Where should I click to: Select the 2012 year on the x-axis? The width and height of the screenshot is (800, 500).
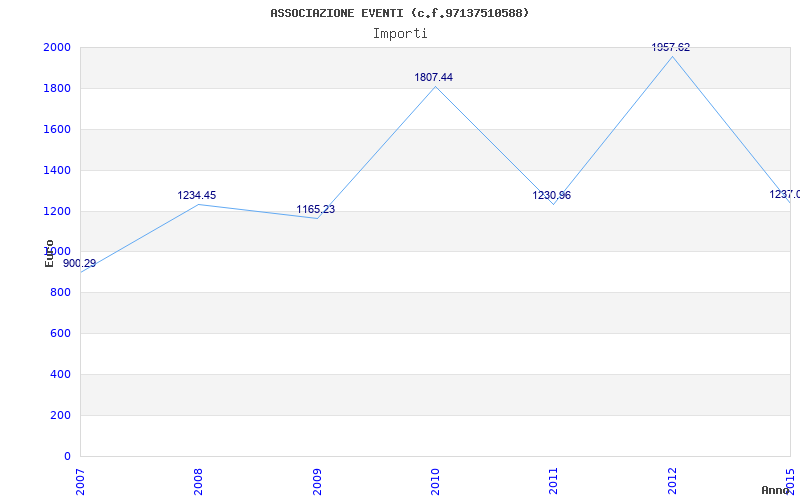673,479
